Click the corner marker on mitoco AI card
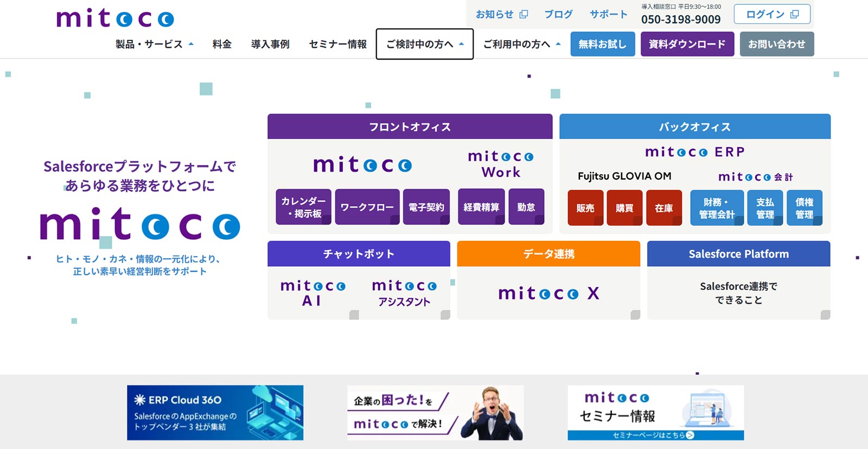Image resolution: width=868 pixels, height=449 pixels. (354, 315)
